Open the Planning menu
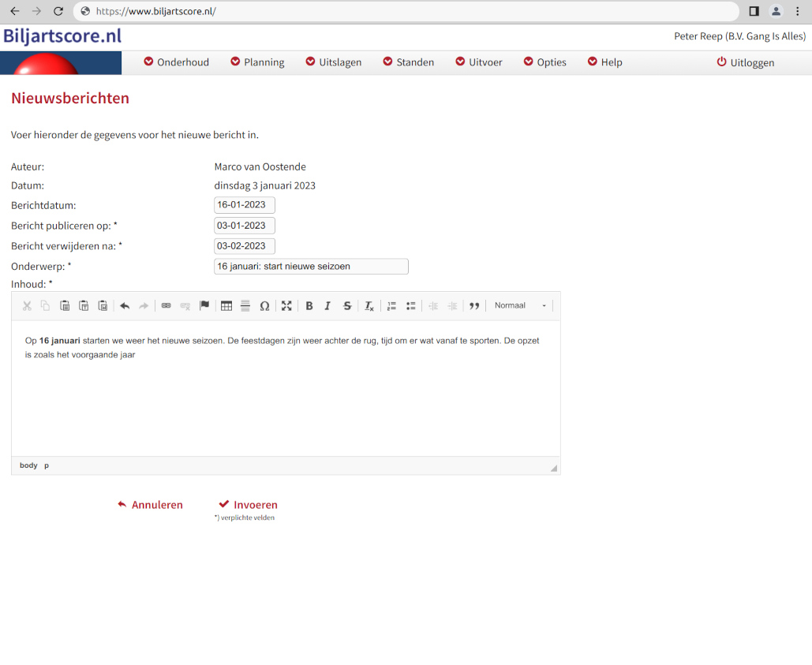This screenshot has width=812, height=665. click(257, 62)
